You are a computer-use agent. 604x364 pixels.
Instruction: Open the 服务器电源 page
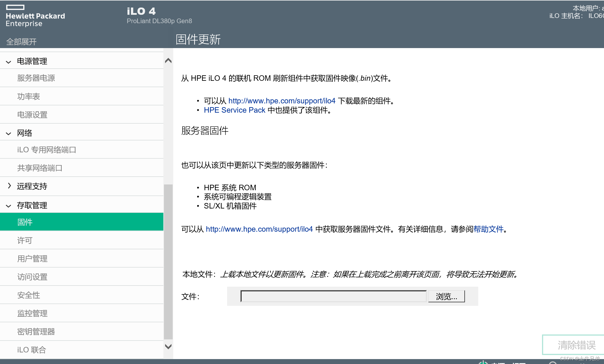36,78
